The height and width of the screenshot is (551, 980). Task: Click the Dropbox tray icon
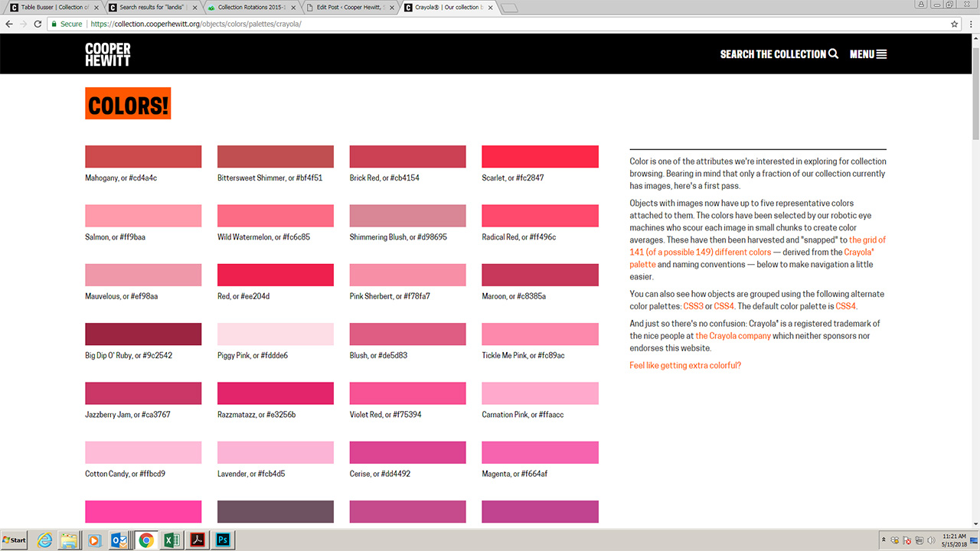pos(894,540)
